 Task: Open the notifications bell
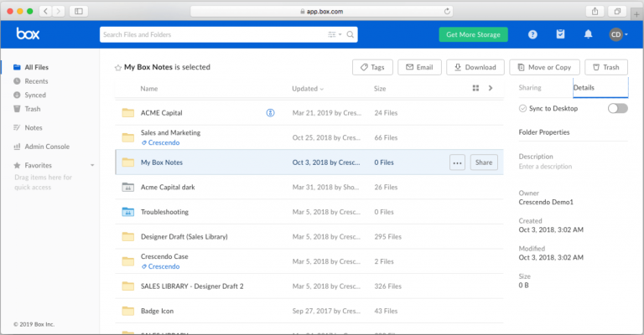point(588,34)
